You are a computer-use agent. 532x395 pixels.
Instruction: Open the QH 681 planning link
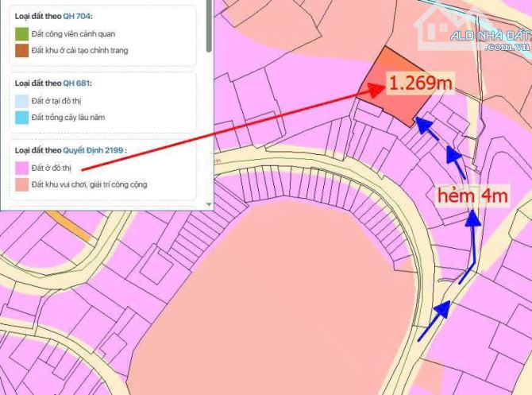coord(76,83)
